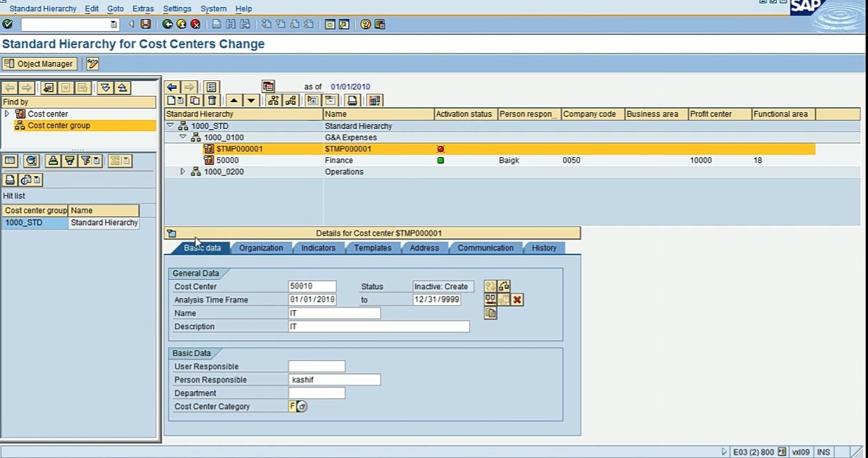This screenshot has width=868, height=458.
Task: Click the User Responsible input field
Action: click(x=317, y=366)
